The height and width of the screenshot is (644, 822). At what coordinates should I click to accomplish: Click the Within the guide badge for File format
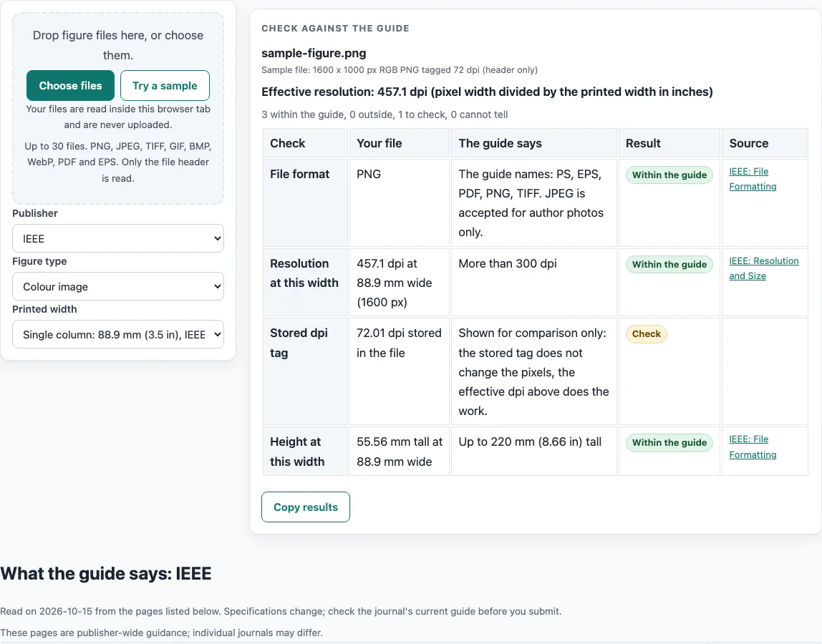669,175
